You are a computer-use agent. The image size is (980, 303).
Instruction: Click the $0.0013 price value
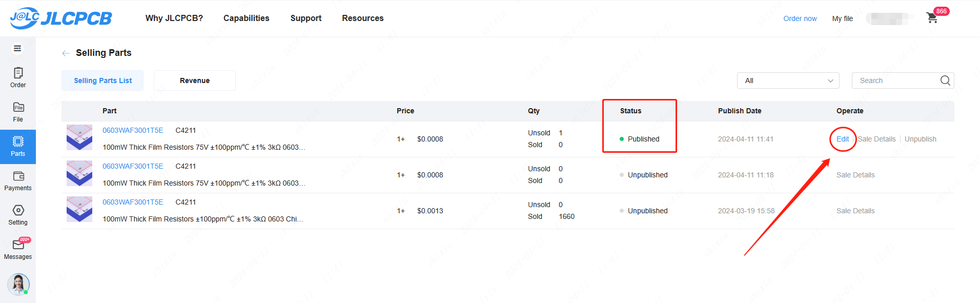430,211
